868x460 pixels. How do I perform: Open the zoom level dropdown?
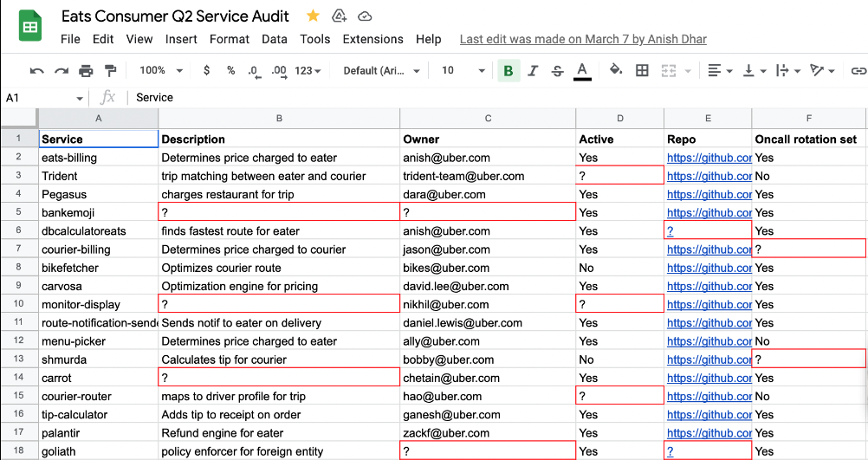click(x=161, y=71)
